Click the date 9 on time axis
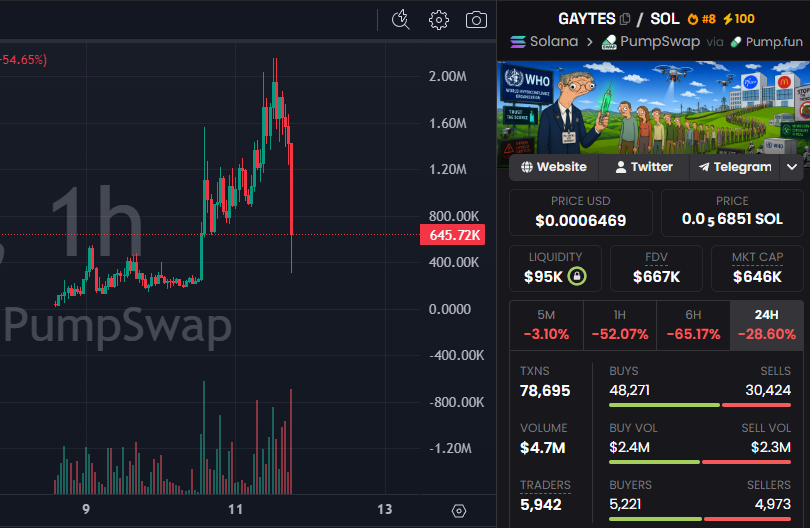 pyautogui.click(x=86, y=509)
